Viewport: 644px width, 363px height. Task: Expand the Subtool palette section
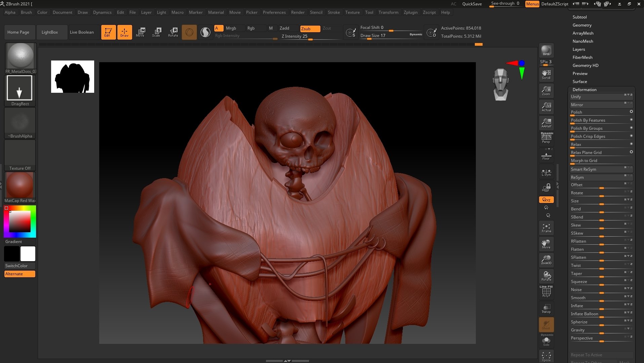[x=579, y=17]
